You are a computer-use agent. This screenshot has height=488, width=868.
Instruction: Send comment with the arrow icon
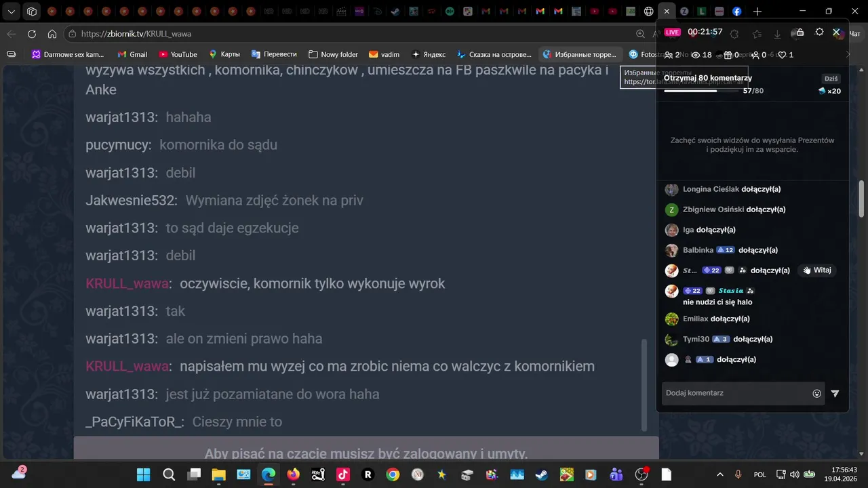pos(835,393)
